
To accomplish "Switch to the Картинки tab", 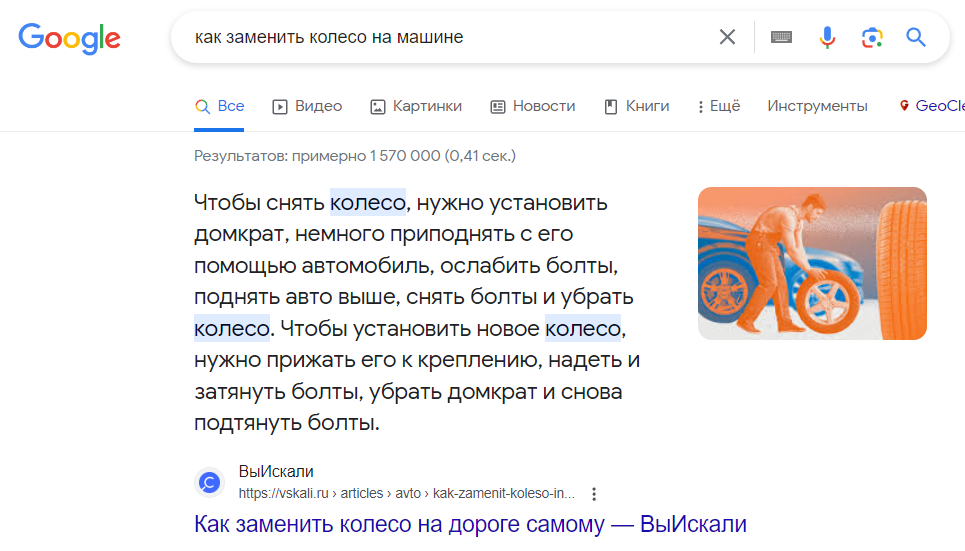I will point(416,106).
